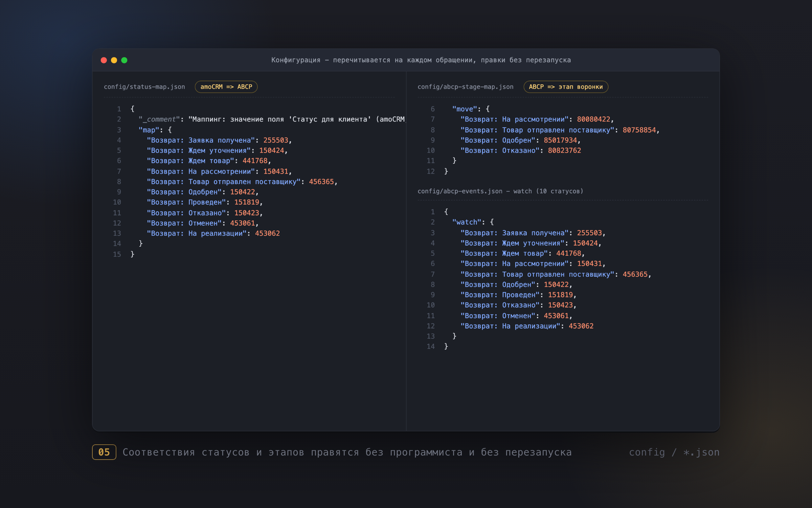Select Ждем уточнения 150424 in abcp-events.json
Viewport: 812px width, 508px height.
(x=531, y=243)
